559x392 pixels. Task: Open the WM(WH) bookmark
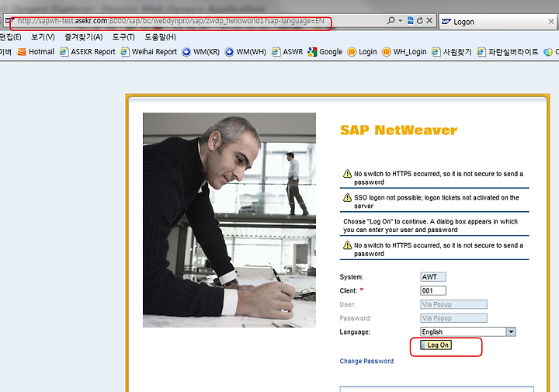point(245,52)
